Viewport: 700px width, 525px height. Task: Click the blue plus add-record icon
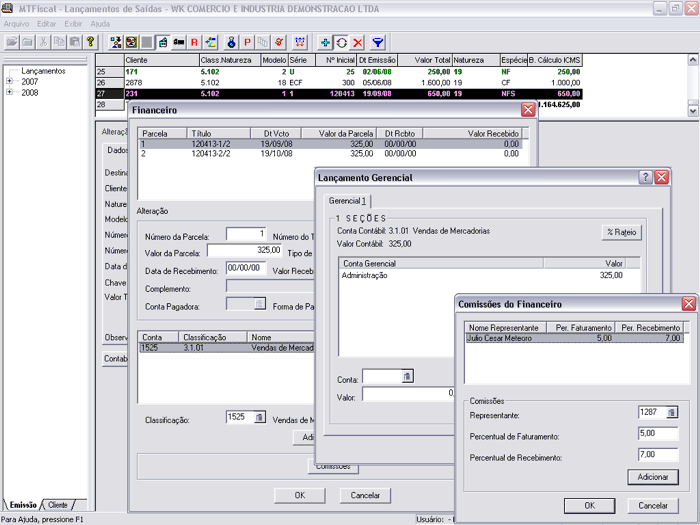pos(325,42)
